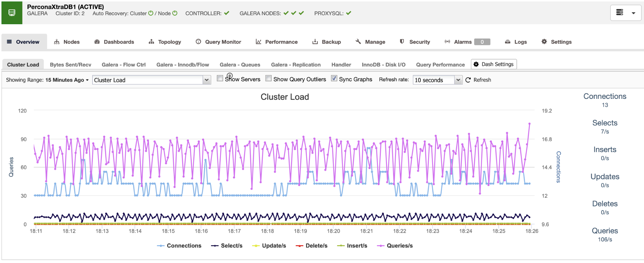Click the Connections 13 stat
Screen dimensions: 644x263
click(605, 100)
